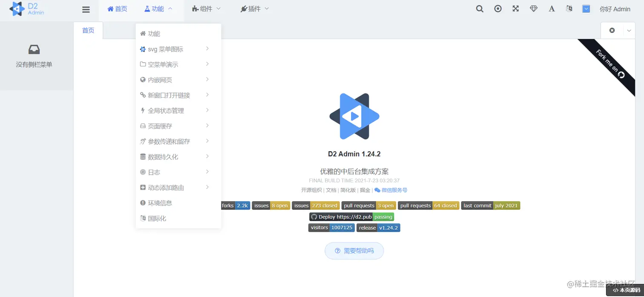This screenshot has height=297, width=644.
Task: Expand 全局状态管理 submenu
Action: coord(178,110)
